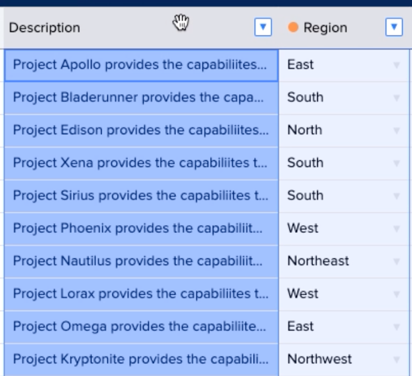Viewport: 412px width, 376px height.
Task: Select the Project Phoenix description cell
Action: (x=141, y=228)
